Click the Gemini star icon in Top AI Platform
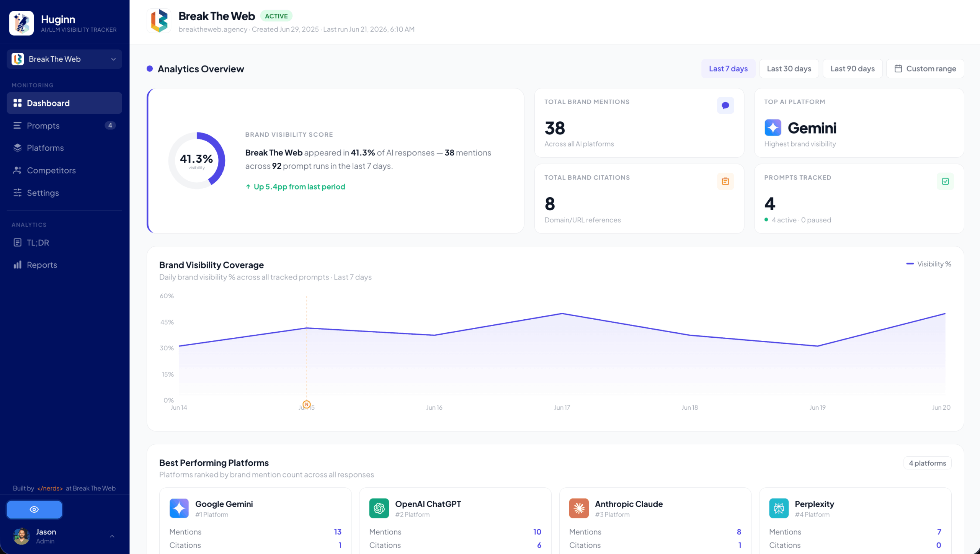980x554 pixels. pos(773,127)
